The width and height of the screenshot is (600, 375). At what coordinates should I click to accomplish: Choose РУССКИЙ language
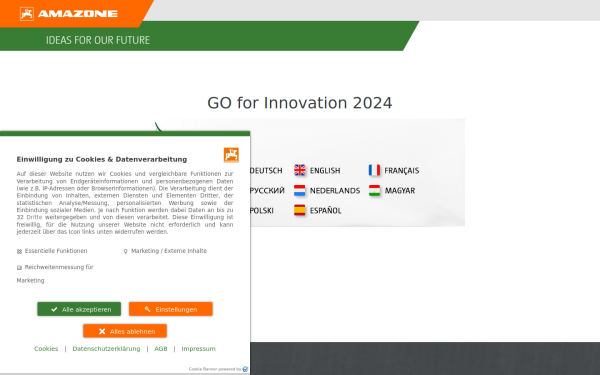[267, 191]
